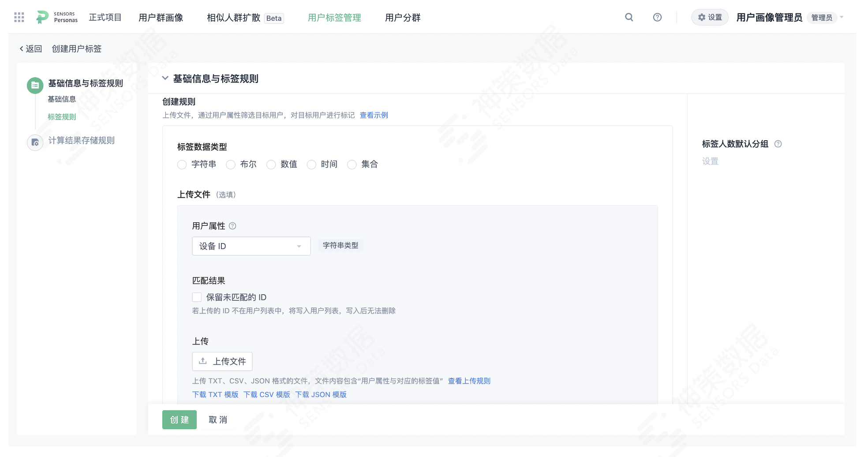
Task: Select 基础信息 in the sidebar
Action: [x=62, y=99]
